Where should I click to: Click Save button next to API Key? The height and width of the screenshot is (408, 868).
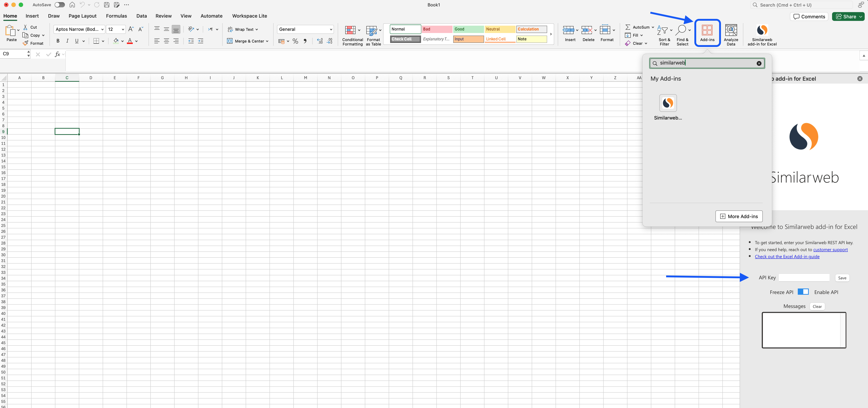coord(842,278)
